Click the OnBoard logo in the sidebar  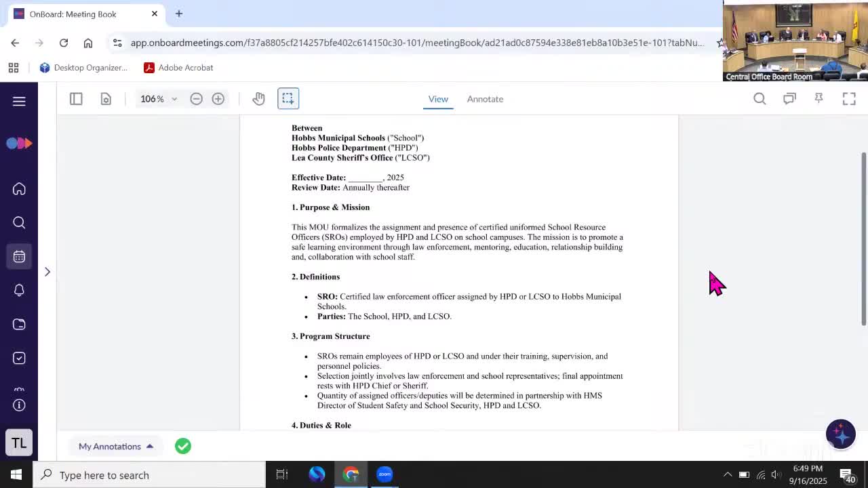click(x=19, y=143)
